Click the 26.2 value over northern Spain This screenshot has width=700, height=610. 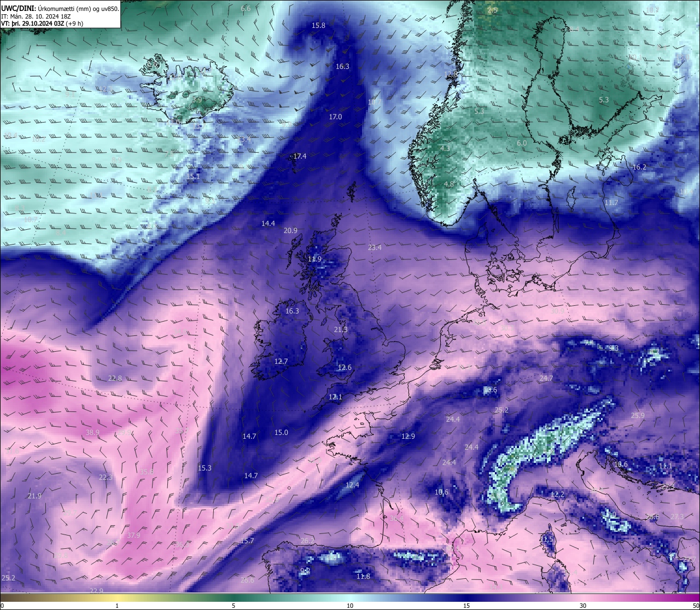pos(307,541)
